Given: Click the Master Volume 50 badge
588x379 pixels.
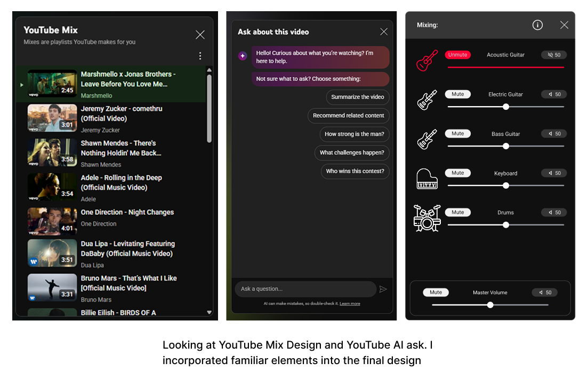Looking at the screenshot, I should click(x=544, y=293).
